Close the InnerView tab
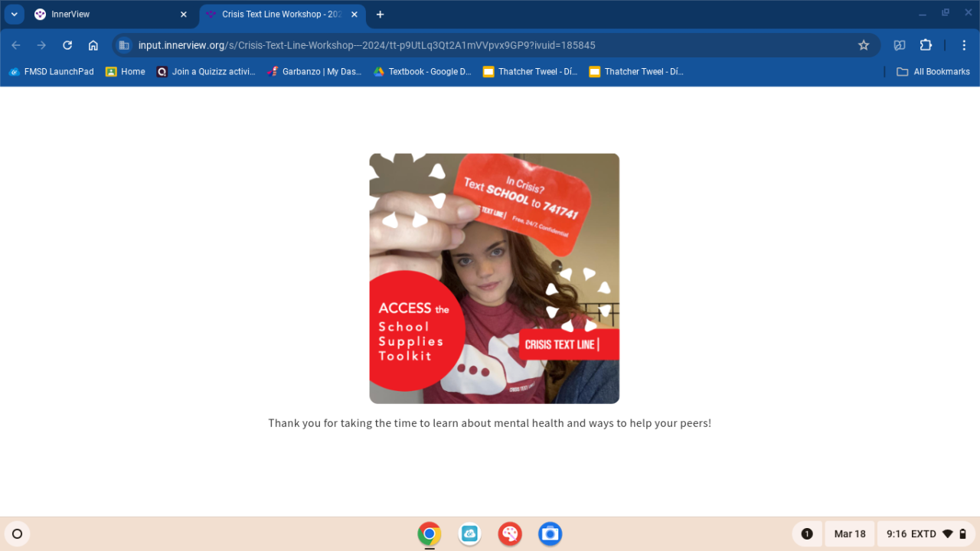The width and height of the screenshot is (980, 551). click(184, 15)
